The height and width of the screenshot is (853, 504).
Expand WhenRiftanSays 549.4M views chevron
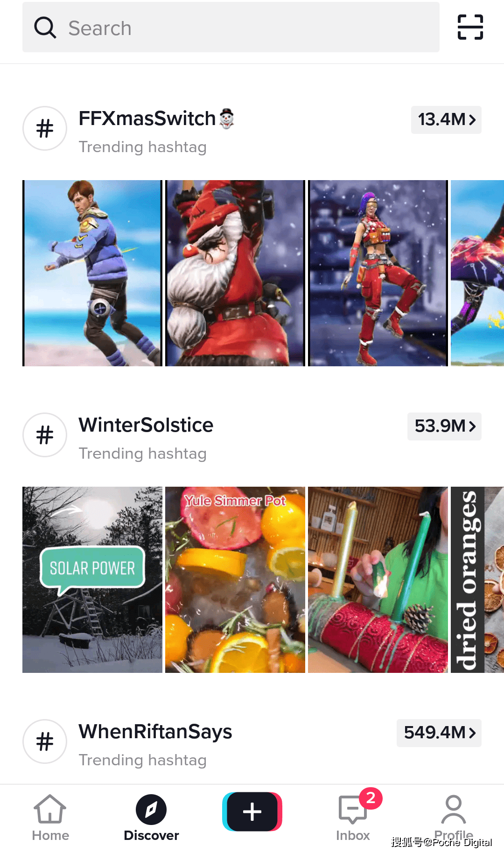[x=439, y=733]
